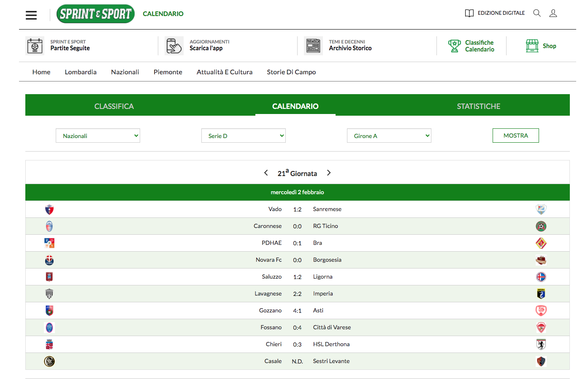588x388 pixels.
Task: Click the Edizione Digitale book icon
Action: point(469,13)
